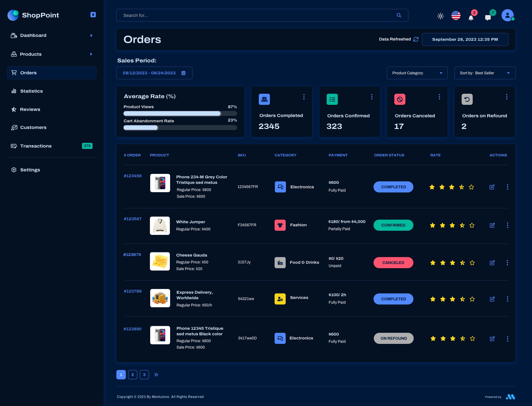Viewport: 532px width, 406px height.
Task: Open the Product Category dropdown
Action: (x=417, y=73)
